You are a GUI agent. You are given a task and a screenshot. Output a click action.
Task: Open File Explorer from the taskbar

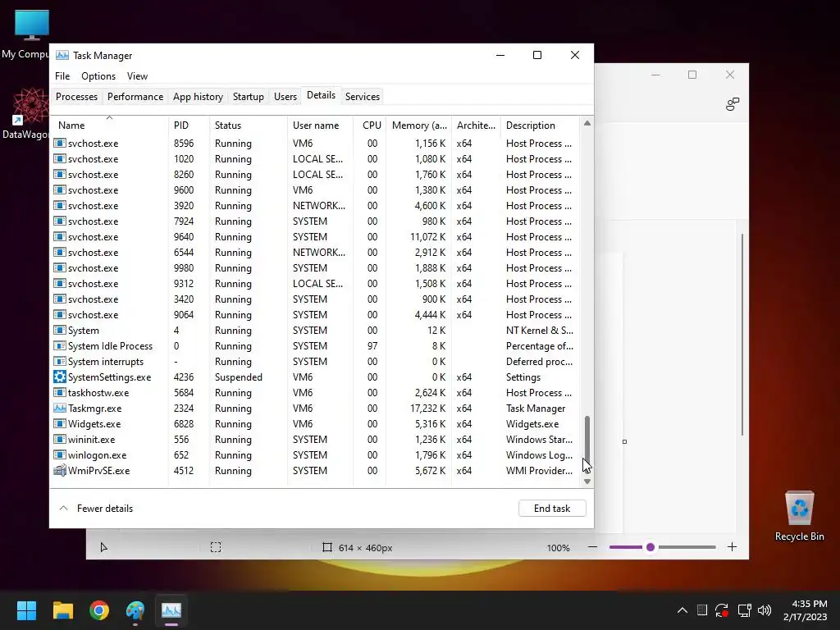62,610
